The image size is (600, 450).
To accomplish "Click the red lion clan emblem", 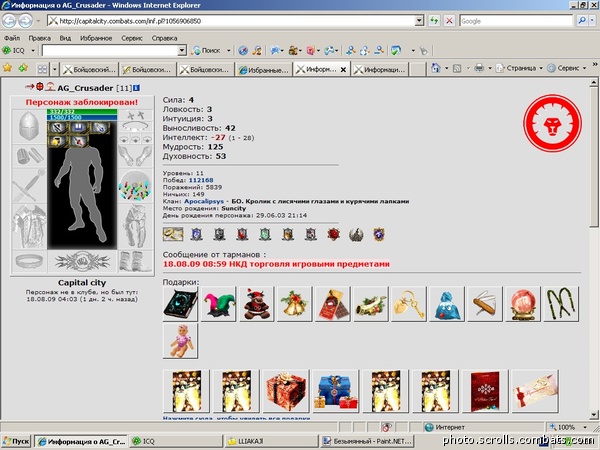I will pos(552,123).
